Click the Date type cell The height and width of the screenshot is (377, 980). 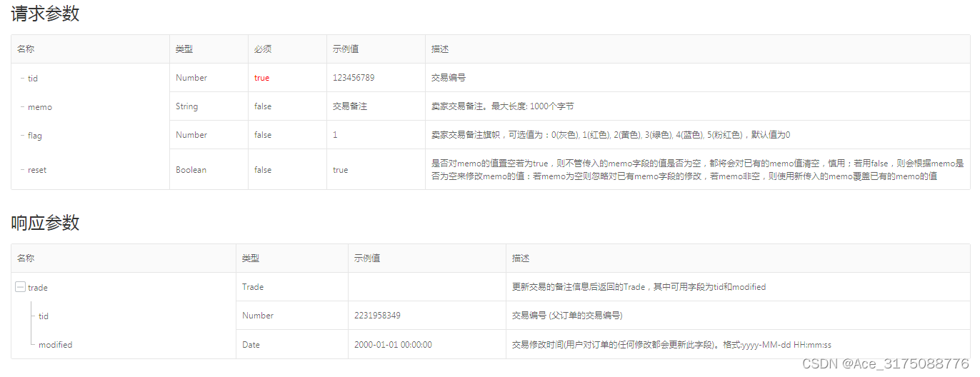click(x=251, y=344)
